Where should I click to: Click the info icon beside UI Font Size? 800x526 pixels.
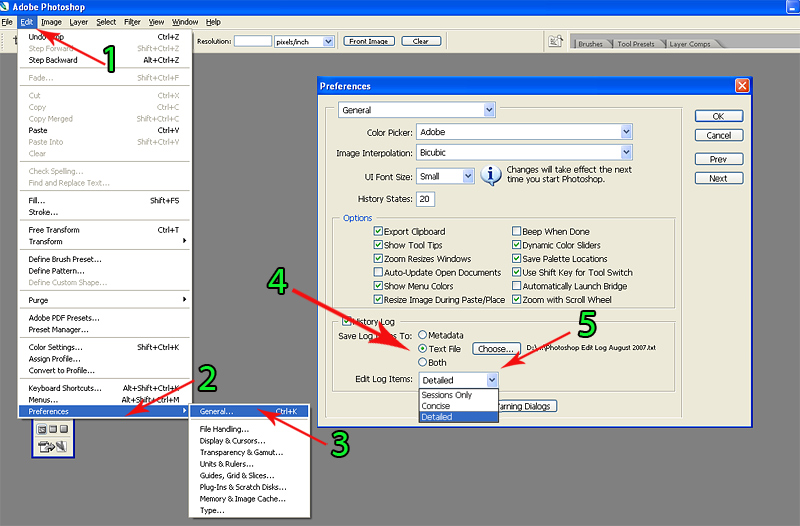(x=491, y=176)
